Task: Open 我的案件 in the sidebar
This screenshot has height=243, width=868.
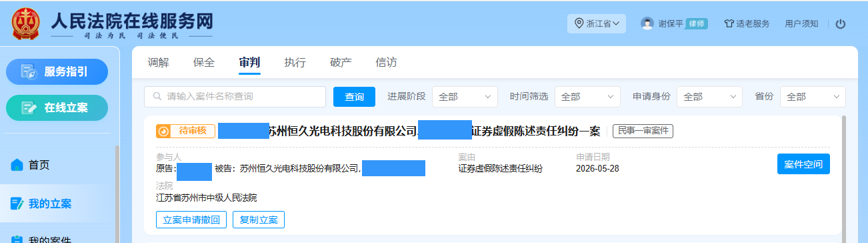Action: tap(49, 239)
